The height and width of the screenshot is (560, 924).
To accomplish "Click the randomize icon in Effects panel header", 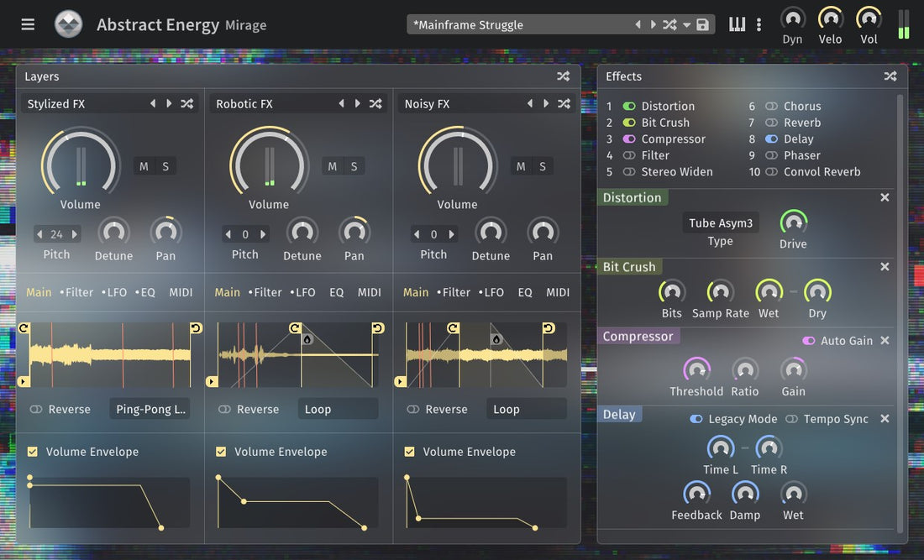I will tap(890, 76).
